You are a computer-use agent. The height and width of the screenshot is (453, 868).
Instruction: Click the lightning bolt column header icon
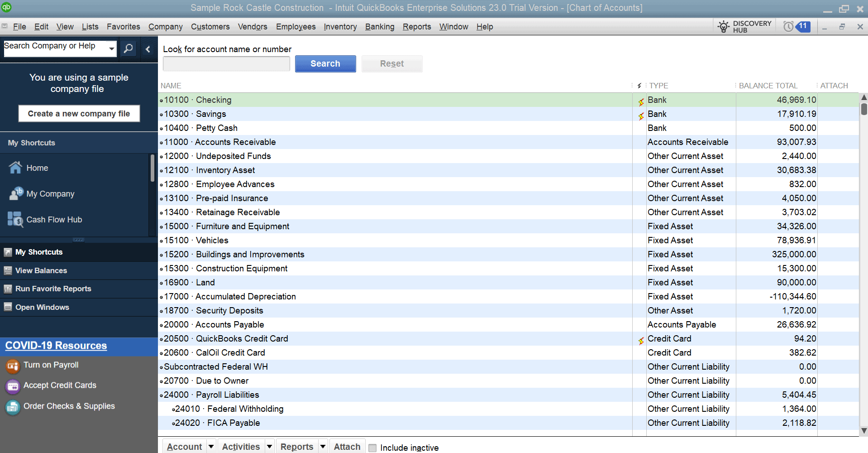639,86
